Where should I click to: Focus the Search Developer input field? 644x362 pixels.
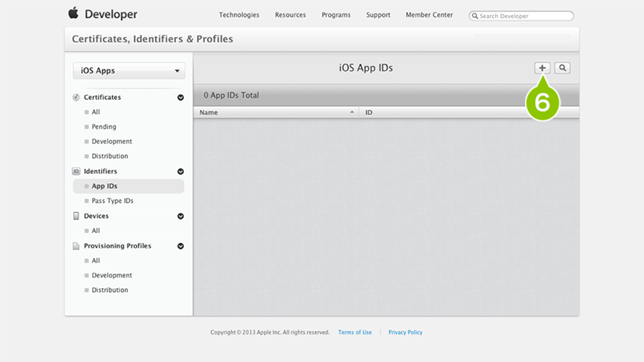pyautogui.click(x=521, y=16)
